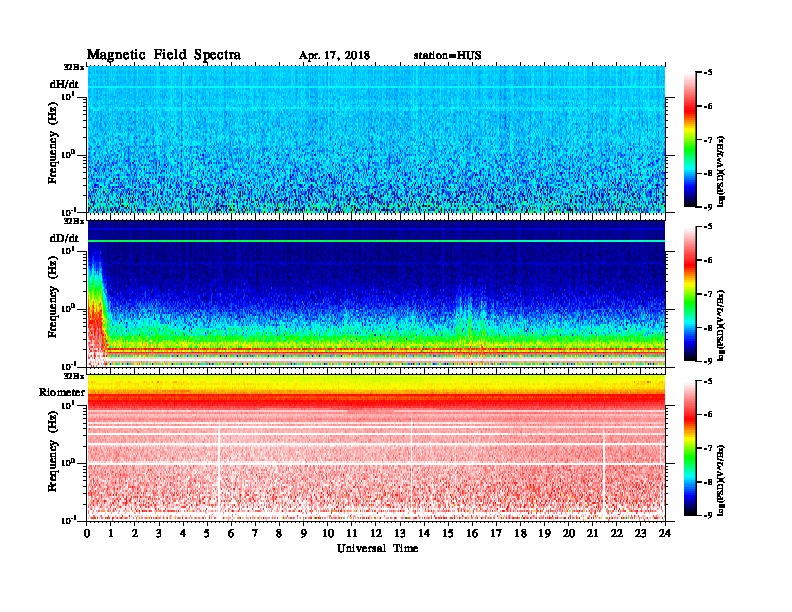
Task: Click hour "0" on the Universal Time axis
Action: tap(87, 534)
